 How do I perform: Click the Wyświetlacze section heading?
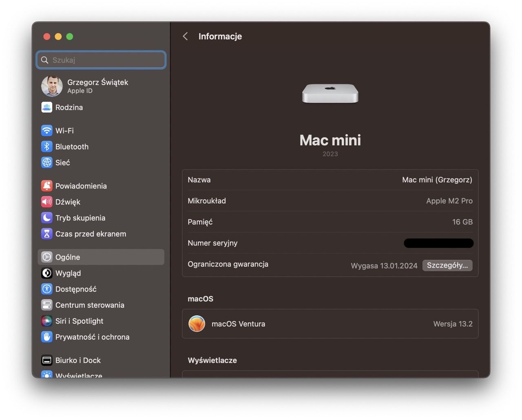pos(212,360)
